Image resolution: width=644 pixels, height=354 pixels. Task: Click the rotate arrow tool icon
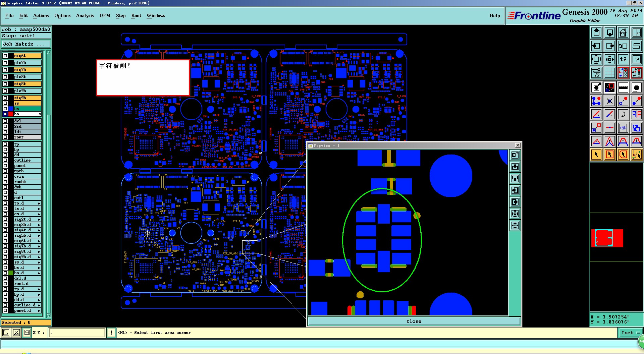click(623, 114)
